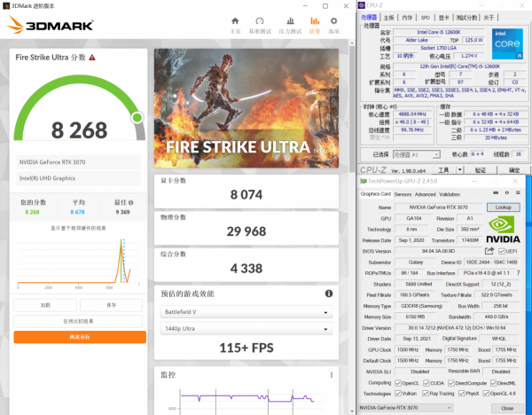Toggle the DirectML checkbox

pyautogui.click(x=493, y=383)
